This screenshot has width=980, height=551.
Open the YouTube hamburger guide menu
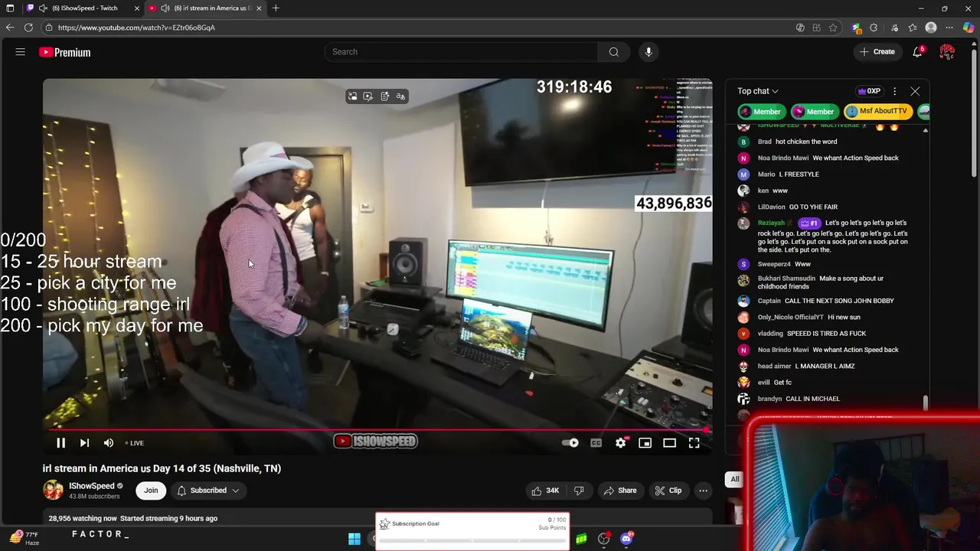click(21, 52)
